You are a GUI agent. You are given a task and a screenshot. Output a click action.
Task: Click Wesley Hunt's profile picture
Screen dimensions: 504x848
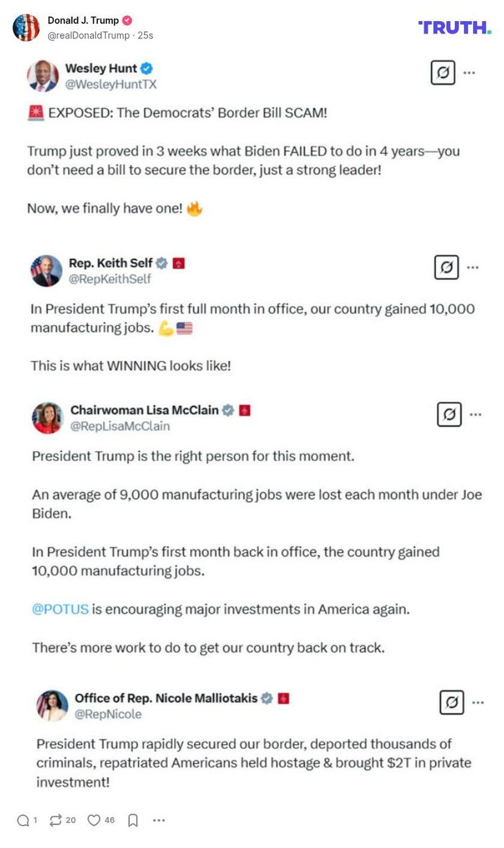43,75
